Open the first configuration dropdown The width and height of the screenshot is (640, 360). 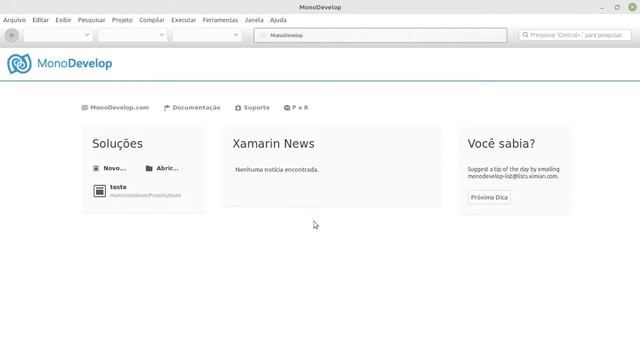point(58,36)
